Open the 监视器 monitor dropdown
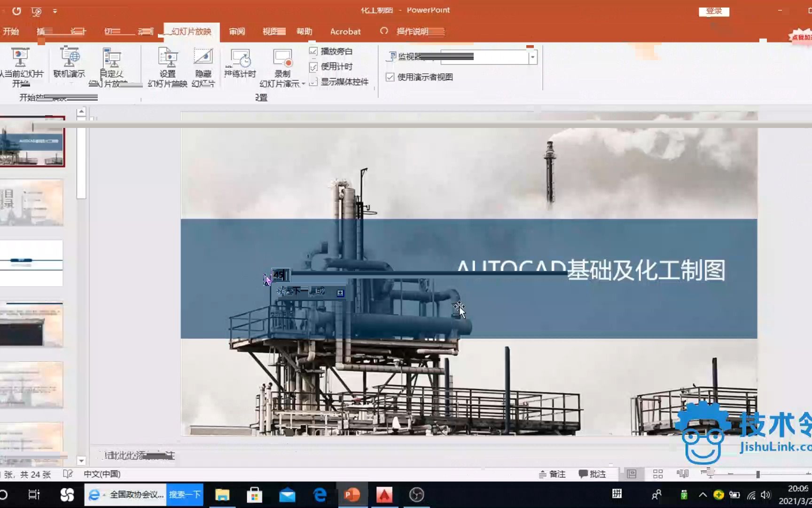812x508 pixels. point(532,57)
